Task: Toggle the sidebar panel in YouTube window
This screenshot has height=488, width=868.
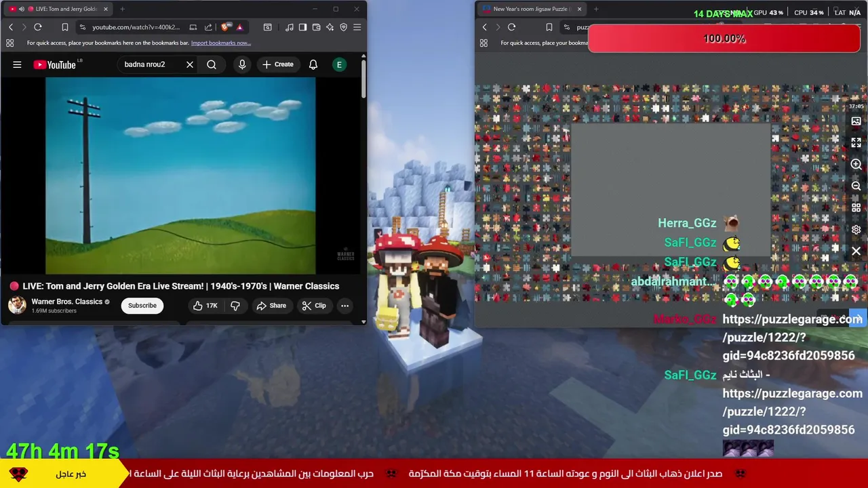Action: point(302,27)
